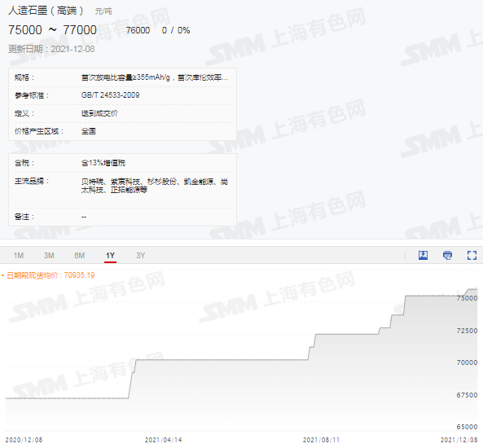
Task: Click the 主流品牌 brand list text
Action: (x=155, y=186)
